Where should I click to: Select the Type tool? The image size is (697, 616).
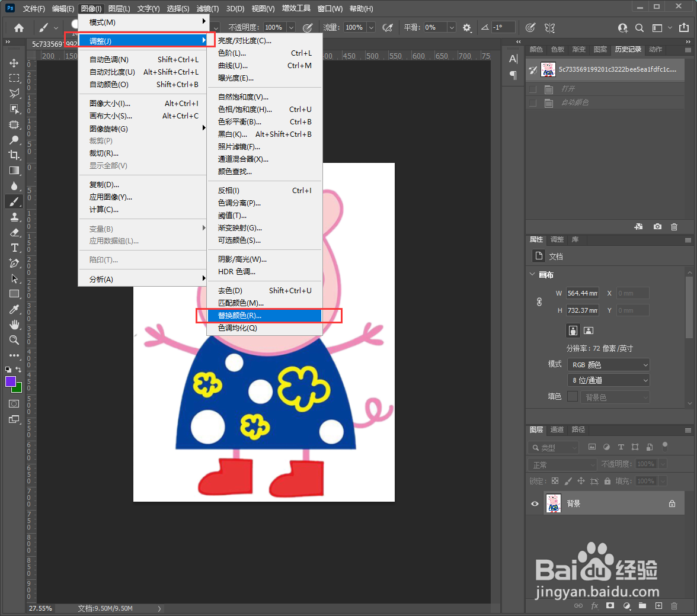(14, 248)
